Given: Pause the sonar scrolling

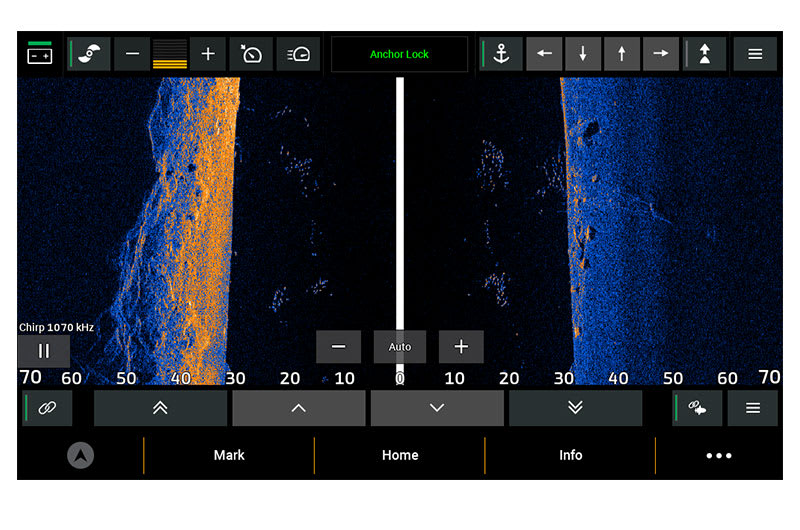Looking at the screenshot, I should click(x=44, y=351).
